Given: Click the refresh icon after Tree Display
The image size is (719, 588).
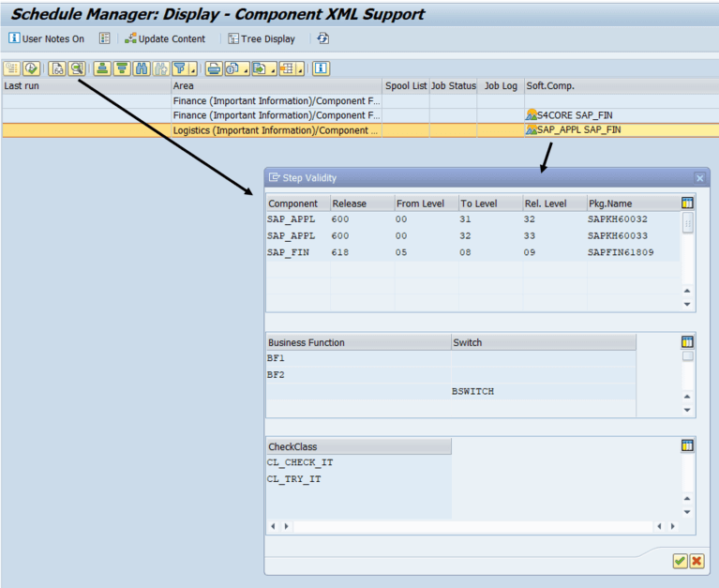Looking at the screenshot, I should (322, 38).
